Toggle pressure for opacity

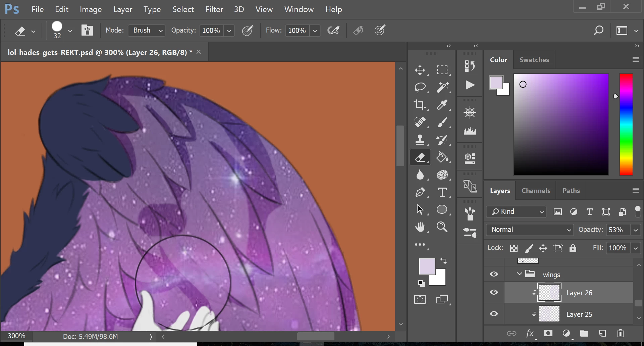pos(248,30)
